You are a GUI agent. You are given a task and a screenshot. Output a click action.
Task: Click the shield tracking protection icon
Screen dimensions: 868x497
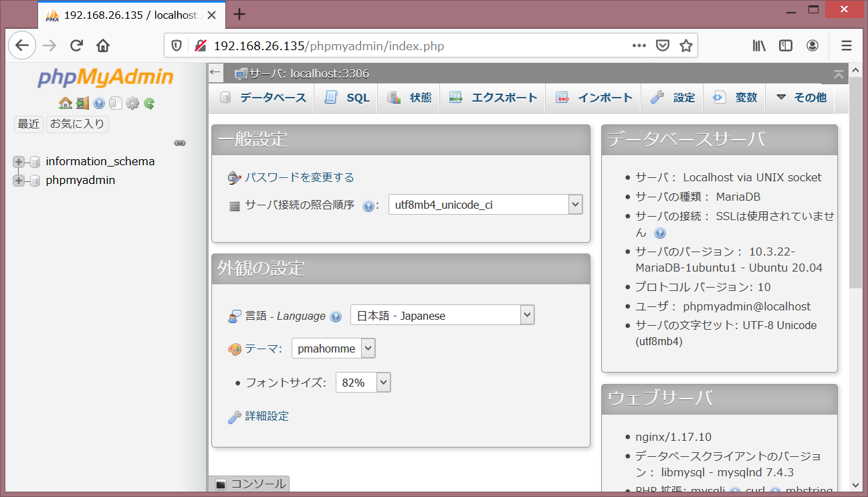click(x=175, y=45)
